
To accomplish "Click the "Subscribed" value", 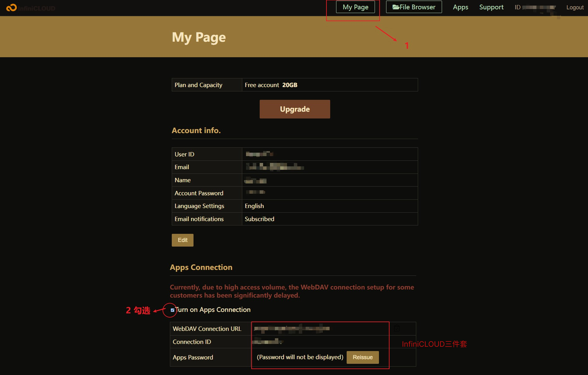I will [x=259, y=219].
